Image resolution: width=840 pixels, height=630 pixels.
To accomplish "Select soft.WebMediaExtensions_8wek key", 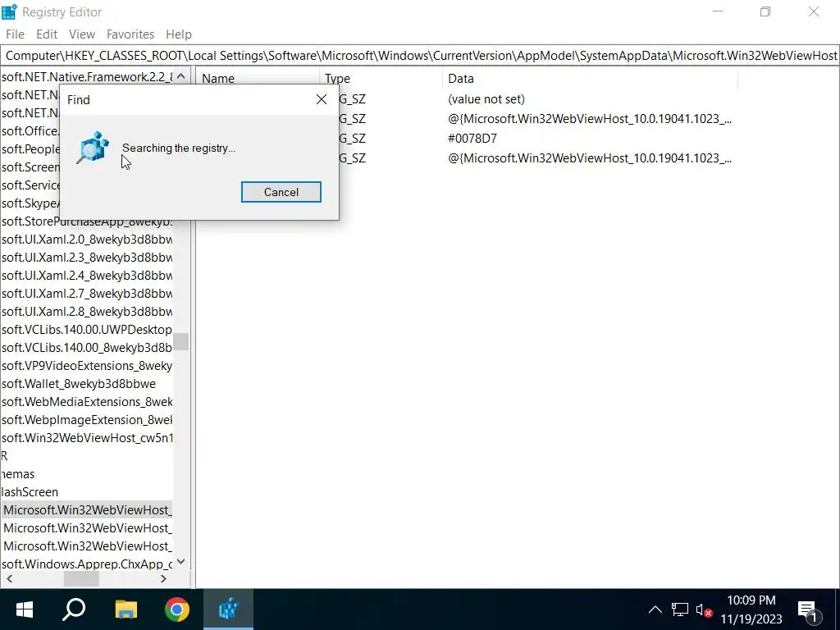I will 87,402.
